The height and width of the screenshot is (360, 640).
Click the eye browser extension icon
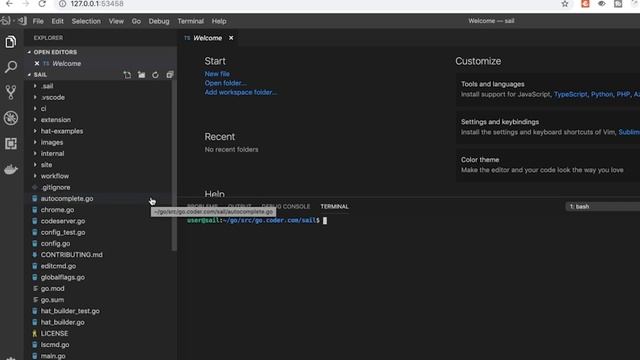coord(602,4)
